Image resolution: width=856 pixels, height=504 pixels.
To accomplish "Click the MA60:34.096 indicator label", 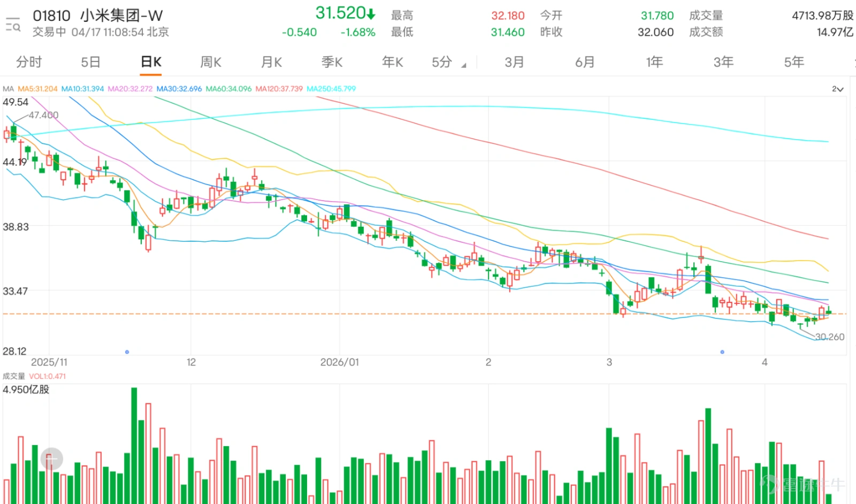I will 228,89.
